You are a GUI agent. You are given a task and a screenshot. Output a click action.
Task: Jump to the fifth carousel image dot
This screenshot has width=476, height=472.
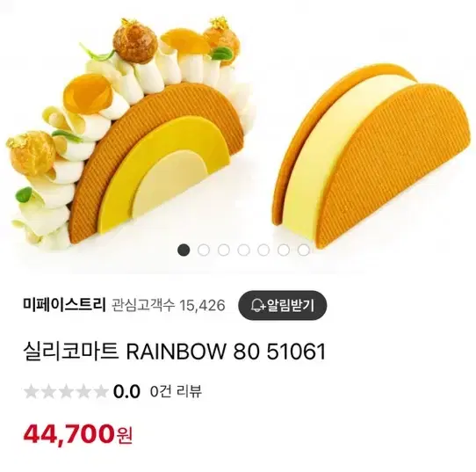click(263, 250)
